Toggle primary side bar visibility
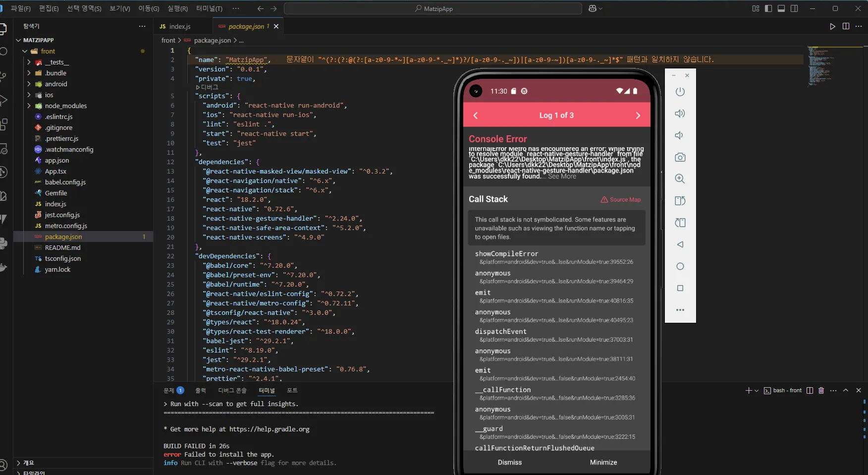Image resolution: width=868 pixels, height=475 pixels. pos(768,8)
